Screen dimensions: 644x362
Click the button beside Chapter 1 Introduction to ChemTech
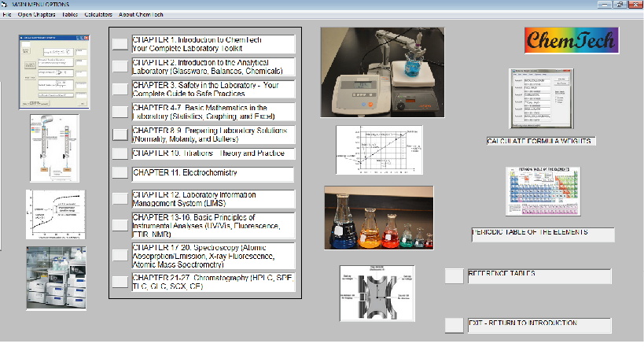tap(120, 44)
